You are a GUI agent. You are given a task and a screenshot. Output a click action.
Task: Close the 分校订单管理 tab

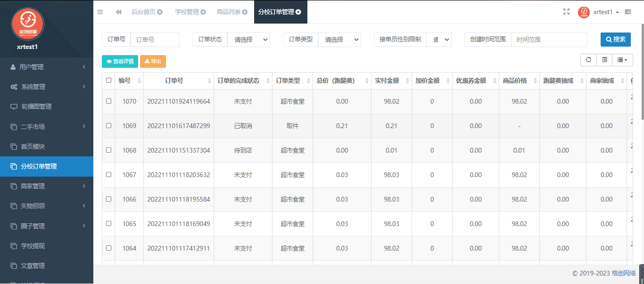tap(298, 12)
